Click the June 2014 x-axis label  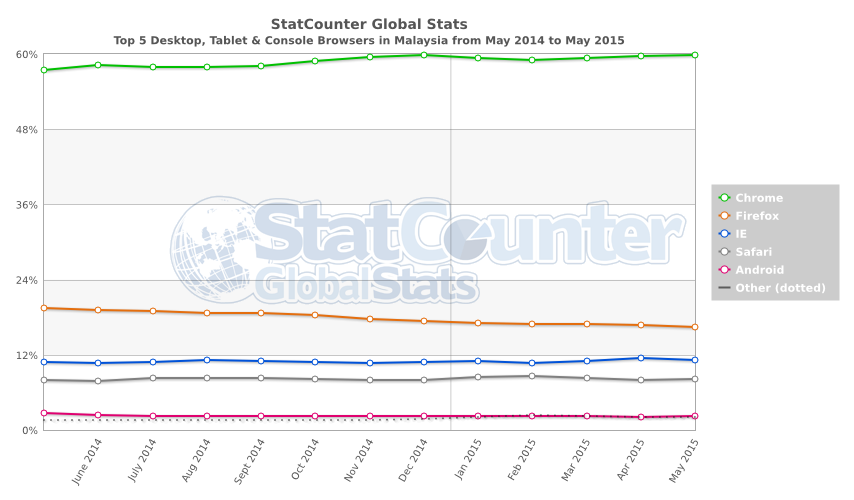(x=89, y=465)
